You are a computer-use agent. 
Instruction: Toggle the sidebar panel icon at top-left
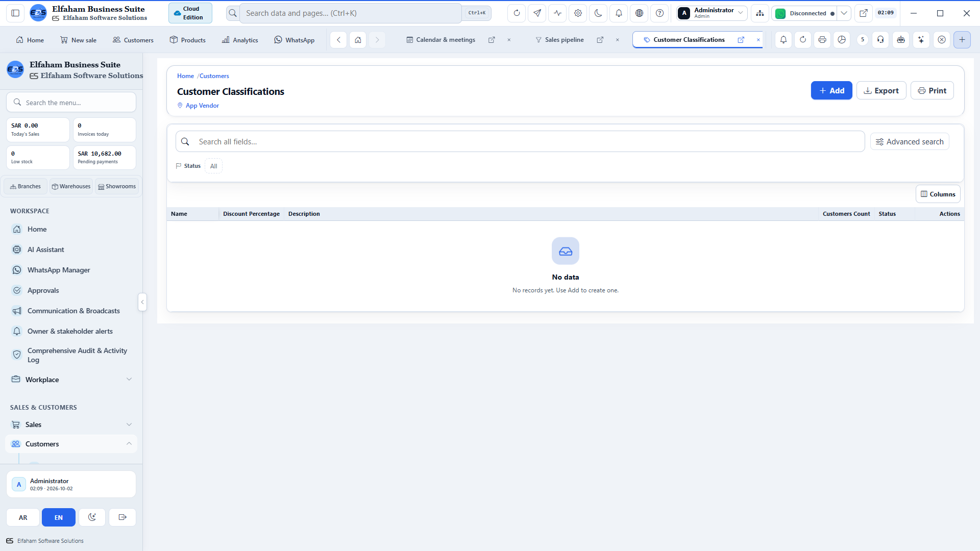click(15, 13)
